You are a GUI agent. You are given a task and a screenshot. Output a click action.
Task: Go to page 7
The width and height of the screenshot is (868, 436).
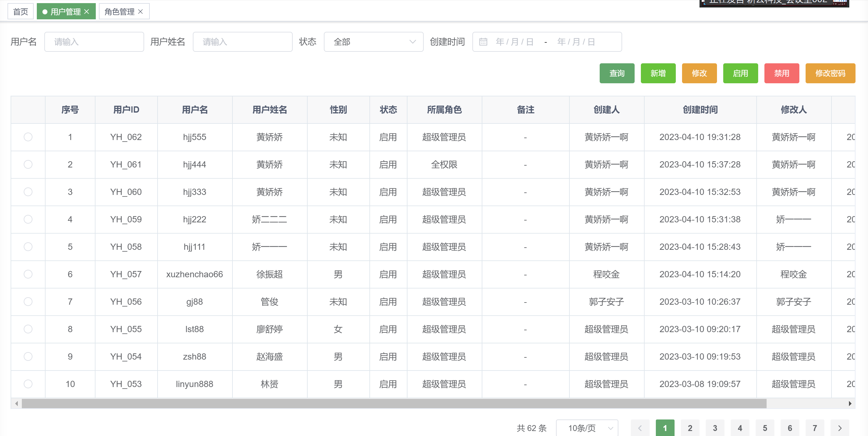[815, 428]
